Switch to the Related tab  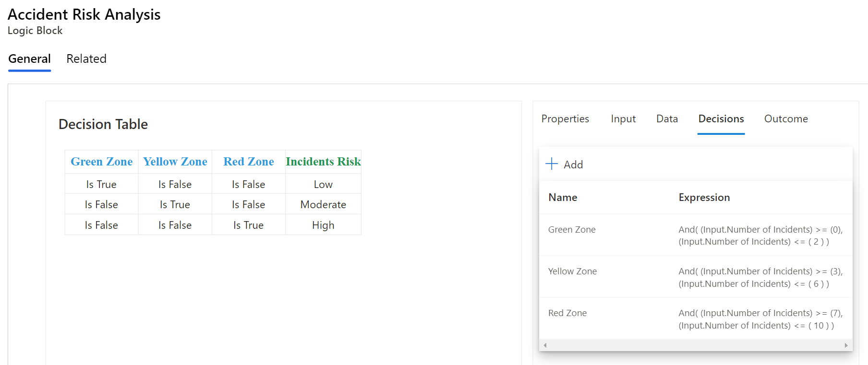pos(86,59)
